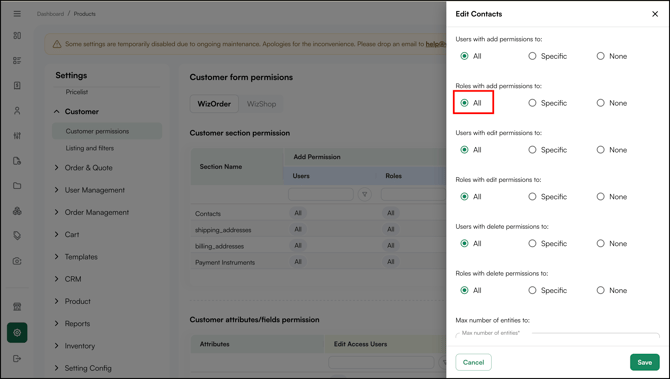Click the Users column filter input
Image resolution: width=670 pixels, height=379 pixels.
[321, 194]
